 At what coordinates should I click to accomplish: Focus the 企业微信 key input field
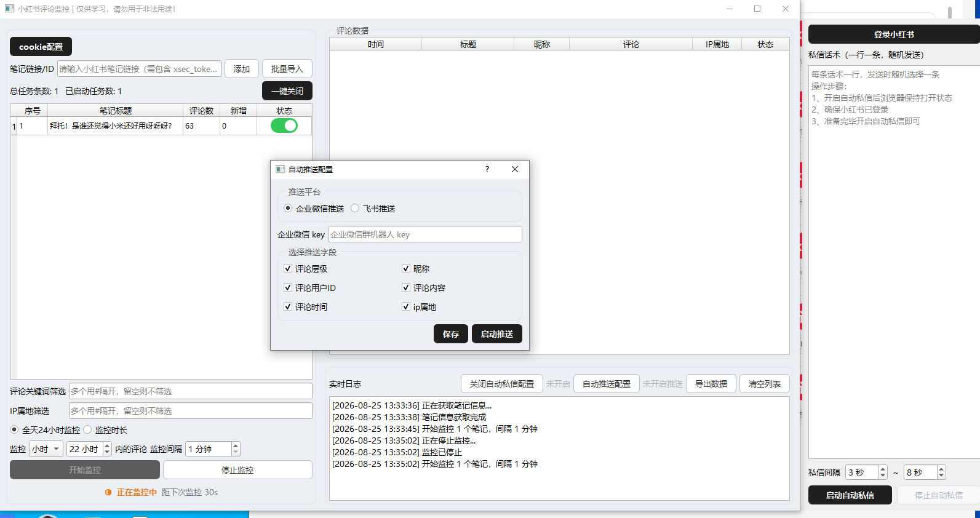click(x=425, y=234)
